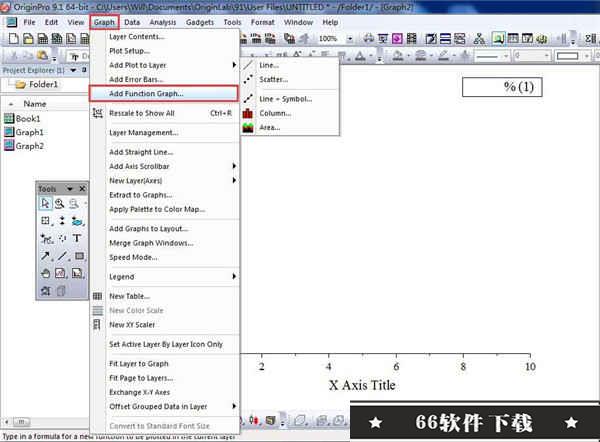Toggle the Command Window toolbar button

pyautogui.click(x=527, y=38)
